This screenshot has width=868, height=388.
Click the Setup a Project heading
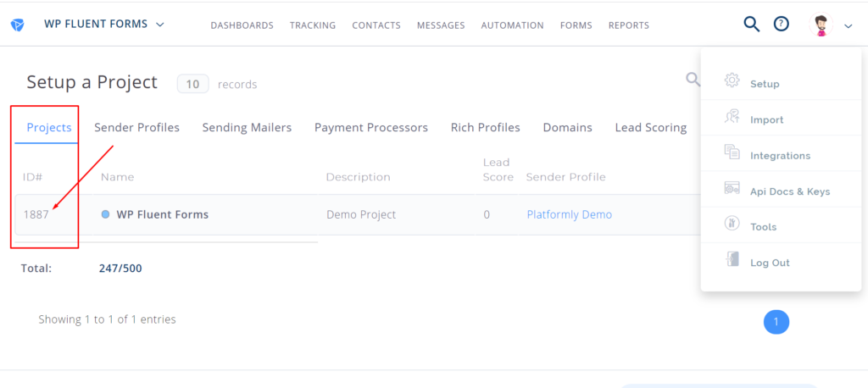92,82
